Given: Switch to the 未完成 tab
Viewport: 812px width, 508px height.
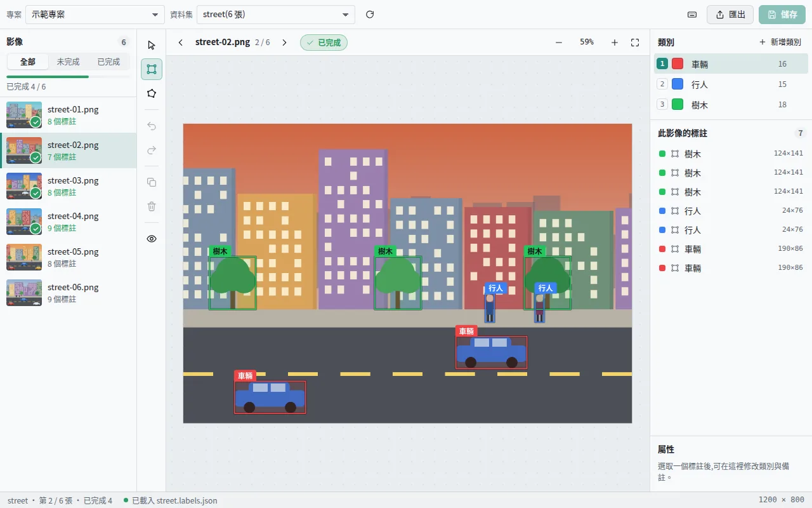Looking at the screenshot, I should tap(68, 62).
